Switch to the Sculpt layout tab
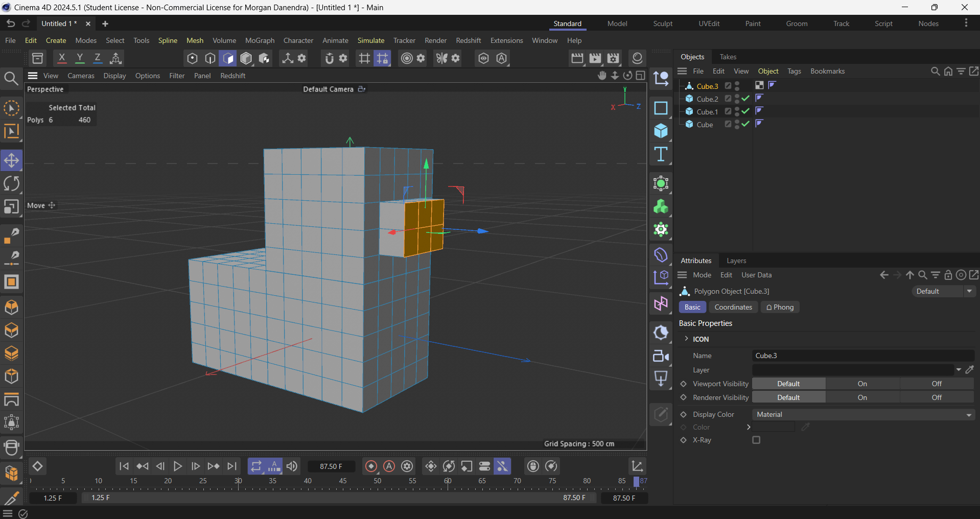This screenshot has height=519, width=980. point(662,23)
